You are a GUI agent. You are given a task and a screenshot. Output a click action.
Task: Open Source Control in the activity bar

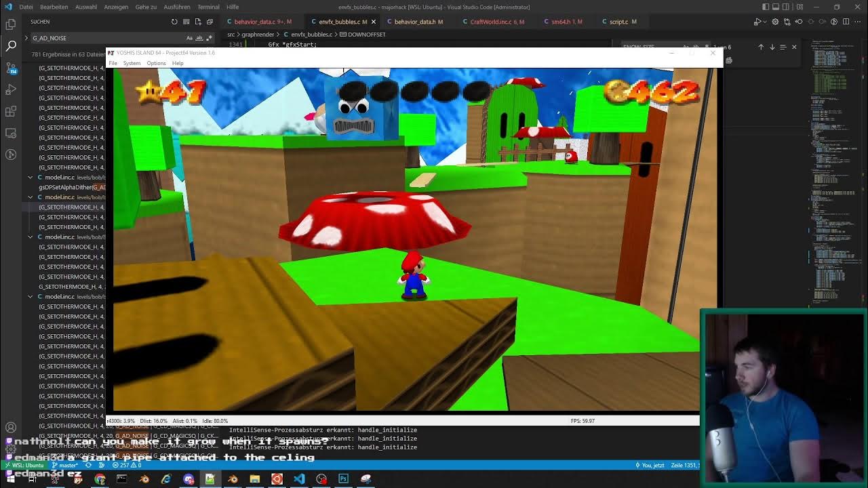point(11,68)
